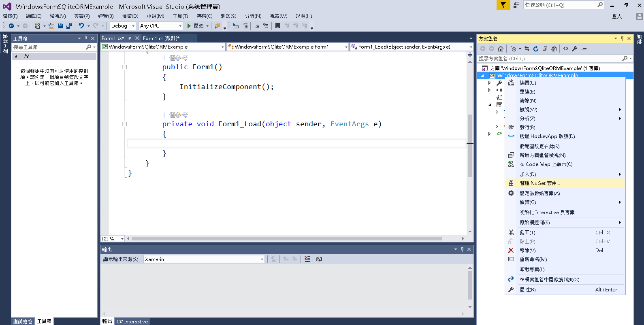644x325 pixels.
Task: Click the View Code icon in Solution Explorer
Action: click(566, 49)
